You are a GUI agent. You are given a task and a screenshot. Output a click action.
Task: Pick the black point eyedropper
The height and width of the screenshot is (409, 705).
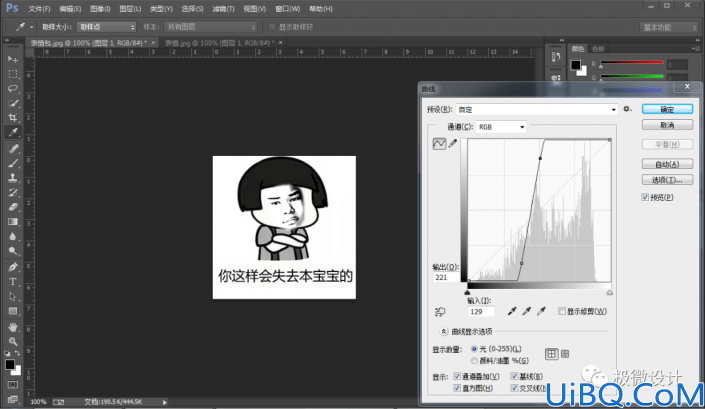pos(512,311)
